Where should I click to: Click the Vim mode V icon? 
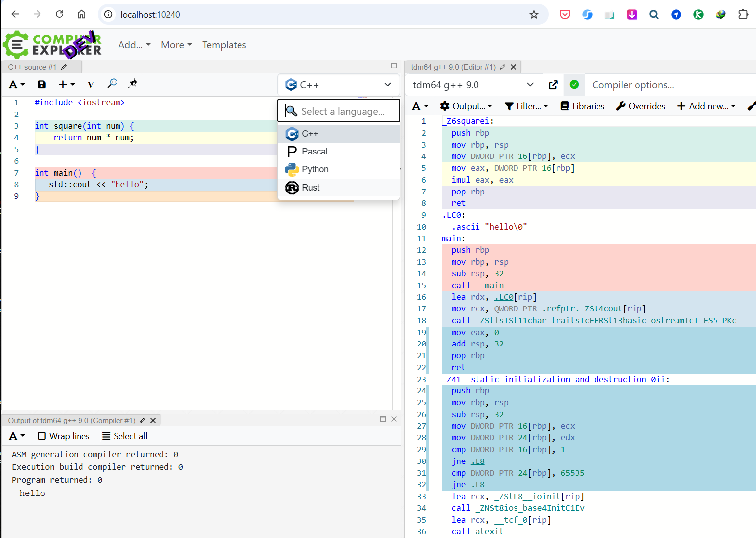pos(90,84)
